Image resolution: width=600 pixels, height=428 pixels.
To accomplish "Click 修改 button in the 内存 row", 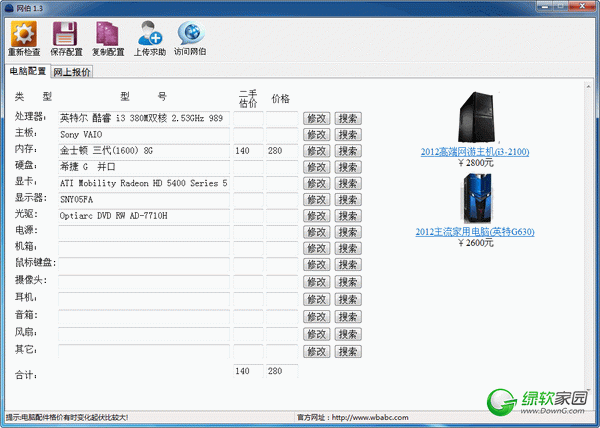I will pos(316,151).
